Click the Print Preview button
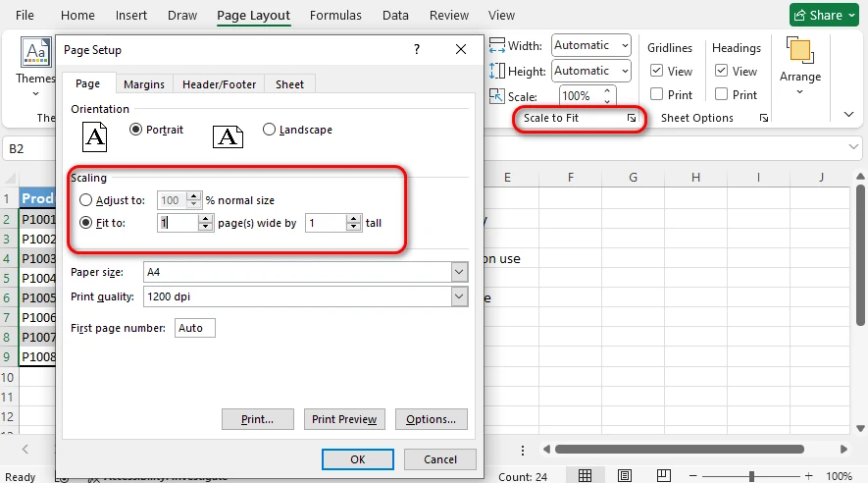This screenshot has width=868, height=483. [x=344, y=419]
